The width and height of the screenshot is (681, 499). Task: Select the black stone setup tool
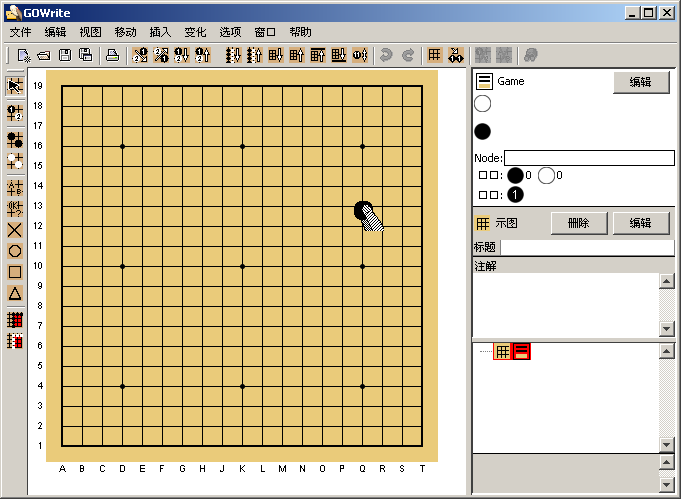(x=15, y=139)
